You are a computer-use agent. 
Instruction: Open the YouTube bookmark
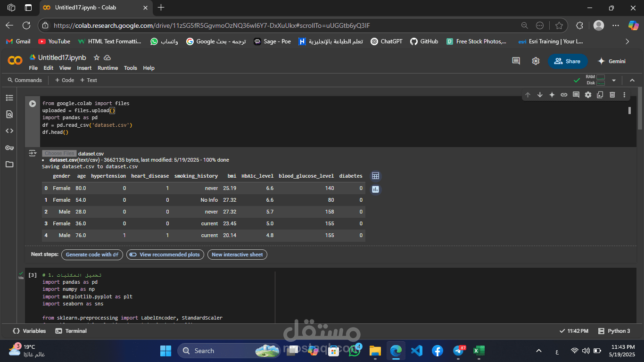[54, 41]
